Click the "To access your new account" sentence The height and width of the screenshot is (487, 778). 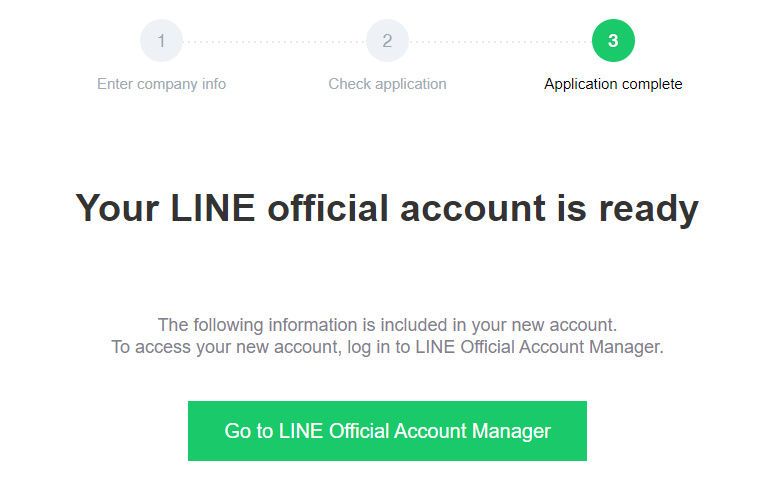point(387,348)
